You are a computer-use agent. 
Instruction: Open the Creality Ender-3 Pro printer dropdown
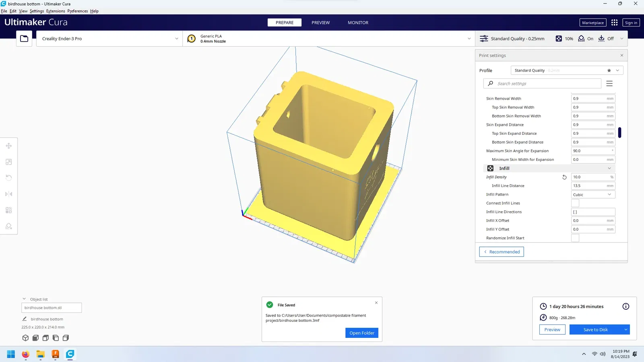[109, 39]
